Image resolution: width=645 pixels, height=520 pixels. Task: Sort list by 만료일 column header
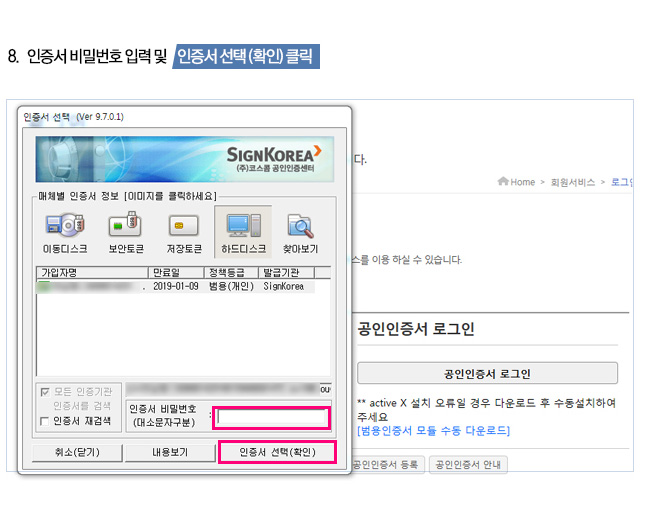(x=175, y=272)
